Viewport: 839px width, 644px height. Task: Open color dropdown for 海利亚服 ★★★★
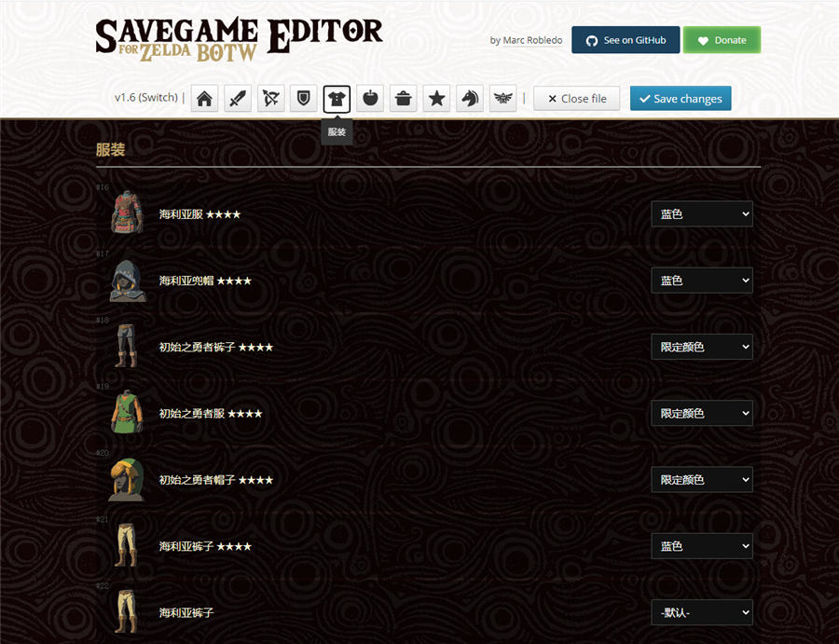point(701,214)
